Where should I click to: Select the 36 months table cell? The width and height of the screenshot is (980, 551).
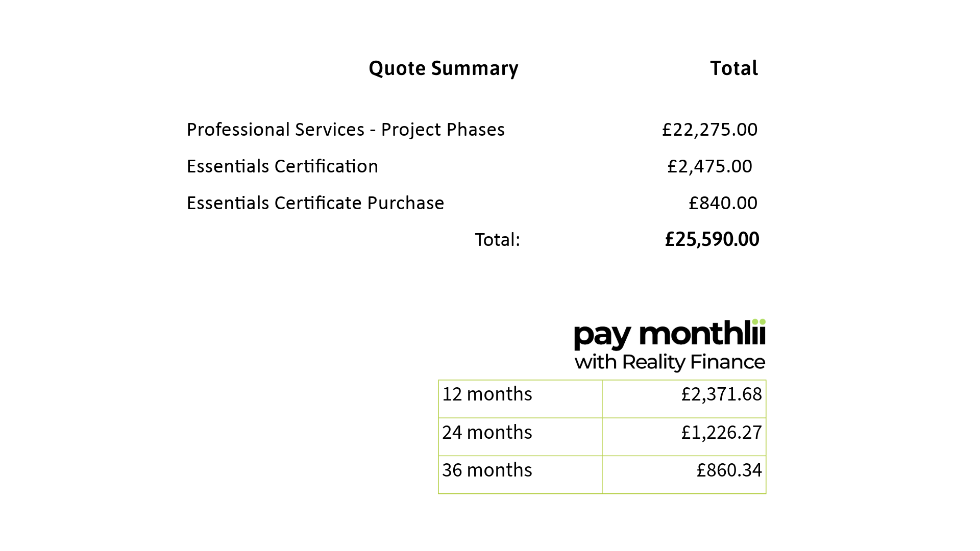click(x=520, y=474)
